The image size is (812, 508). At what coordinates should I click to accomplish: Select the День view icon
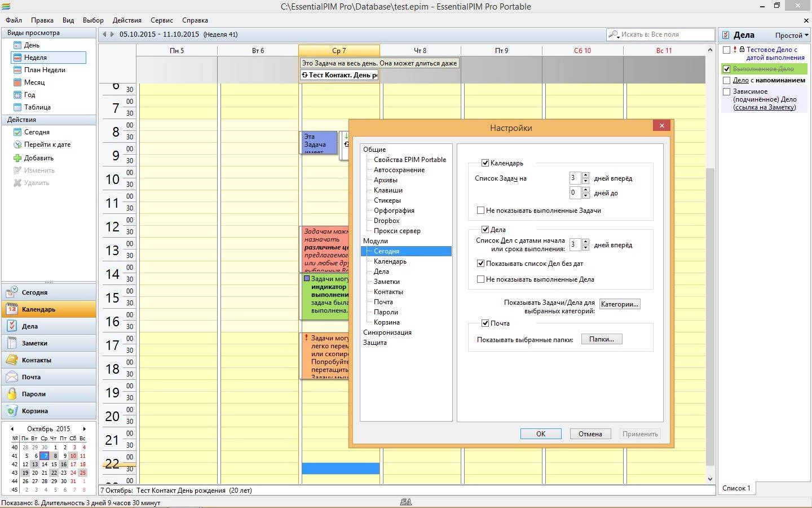click(x=17, y=45)
